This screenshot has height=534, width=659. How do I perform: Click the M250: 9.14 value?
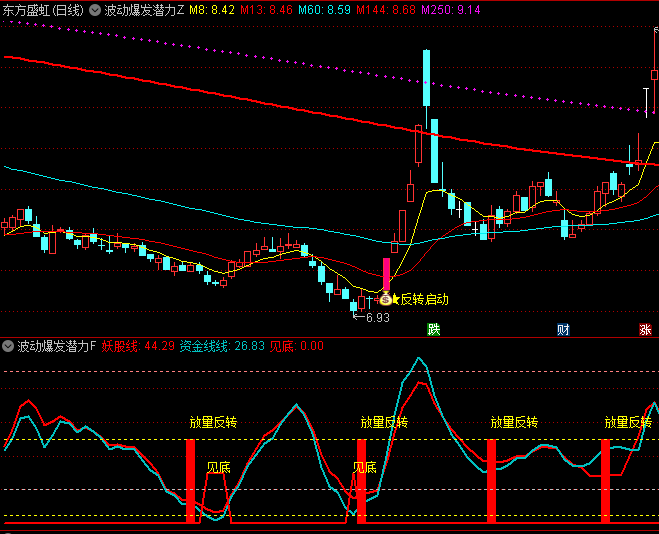451,10
